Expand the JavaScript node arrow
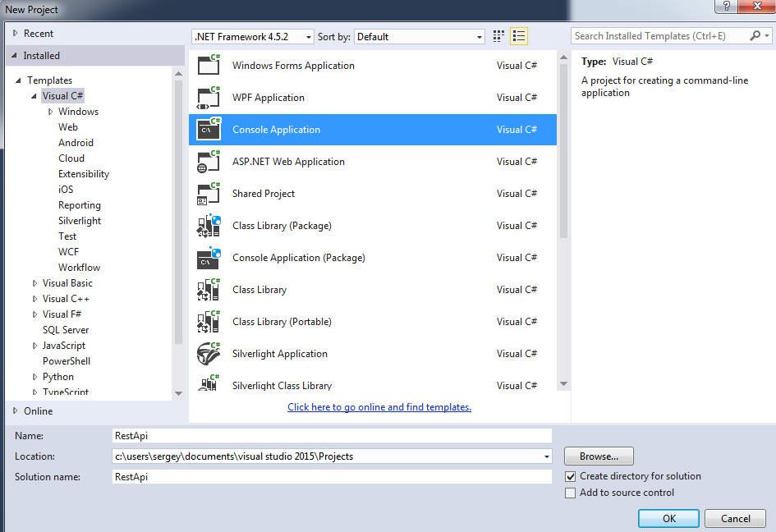The height and width of the screenshot is (532, 776). (34, 346)
